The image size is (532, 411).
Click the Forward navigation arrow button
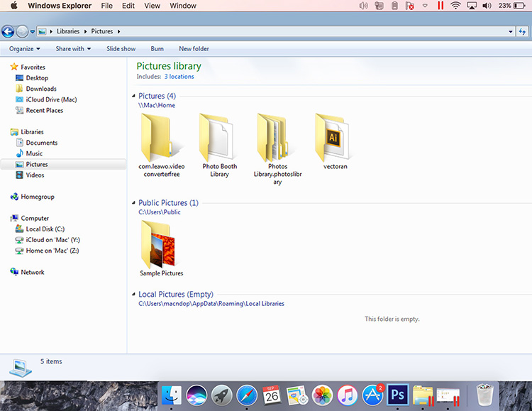click(x=22, y=32)
